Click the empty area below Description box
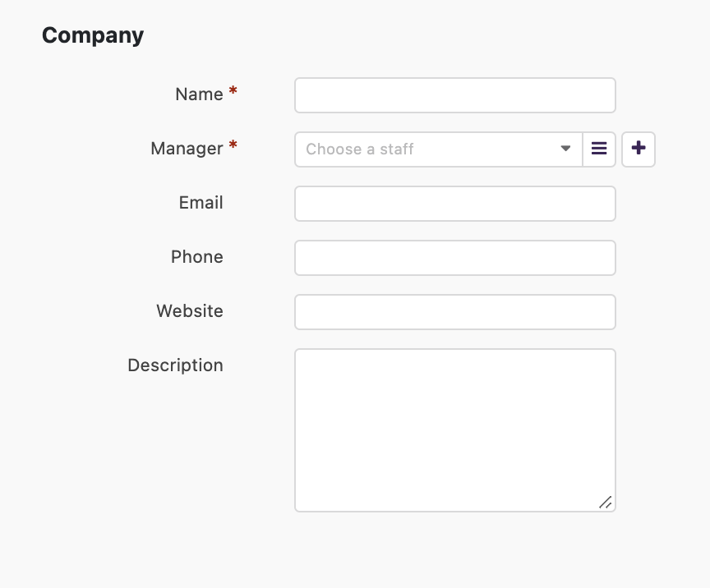The width and height of the screenshot is (710, 588). pos(455,550)
